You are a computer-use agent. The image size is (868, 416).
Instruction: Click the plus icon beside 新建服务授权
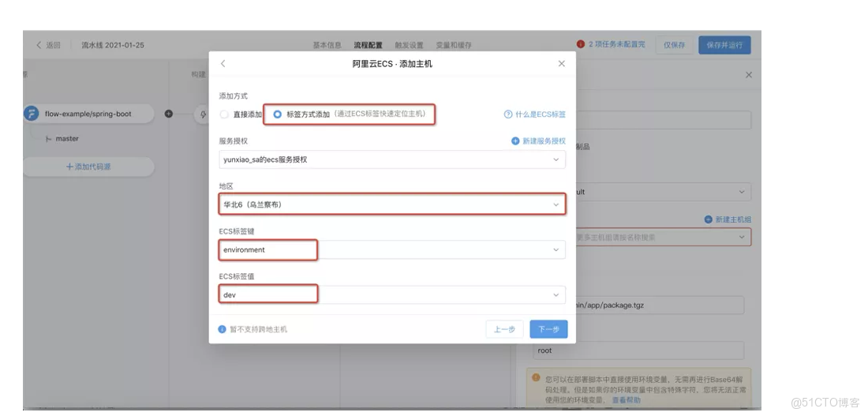(515, 141)
